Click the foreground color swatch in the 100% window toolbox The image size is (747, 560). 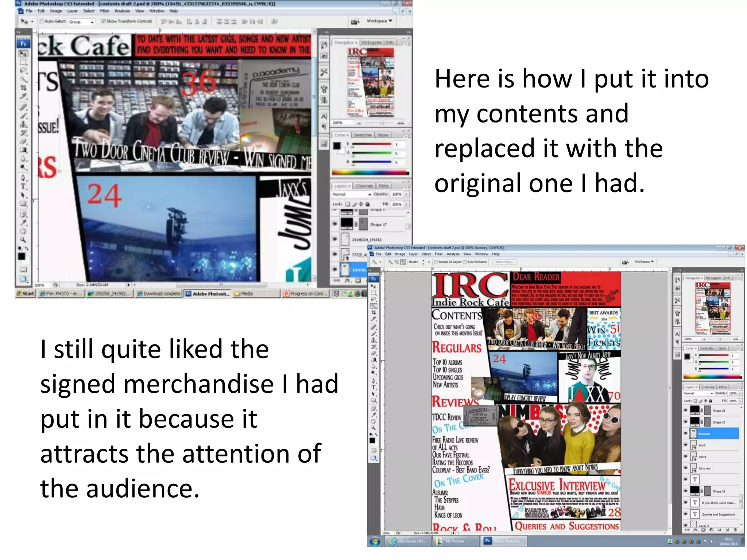(372, 440)
